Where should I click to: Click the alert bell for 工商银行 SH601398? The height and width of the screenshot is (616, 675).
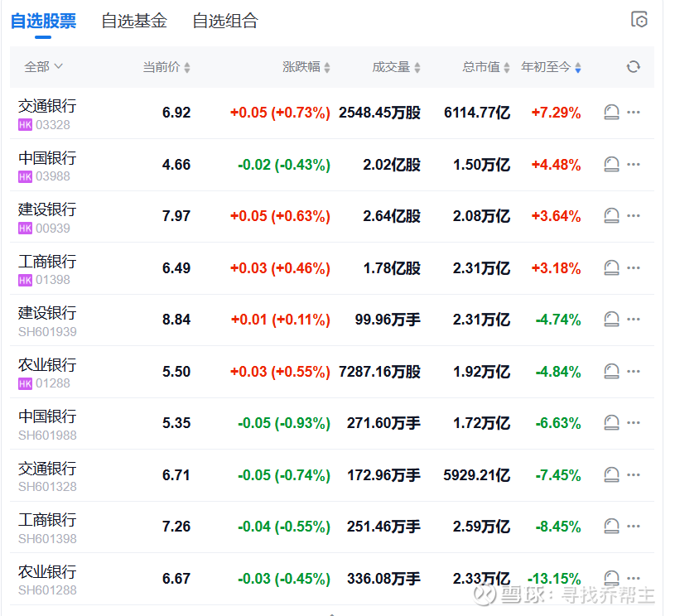(x=611, y=527)
